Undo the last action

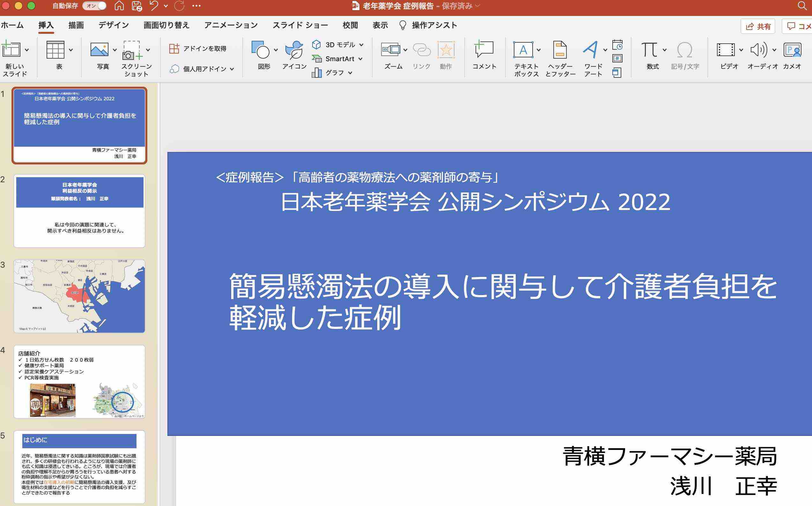click(154, 6)
